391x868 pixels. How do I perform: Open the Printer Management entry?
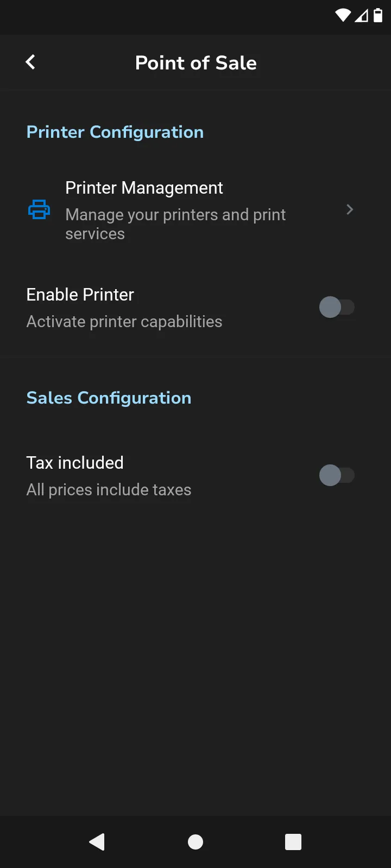[x=144, y=188]
